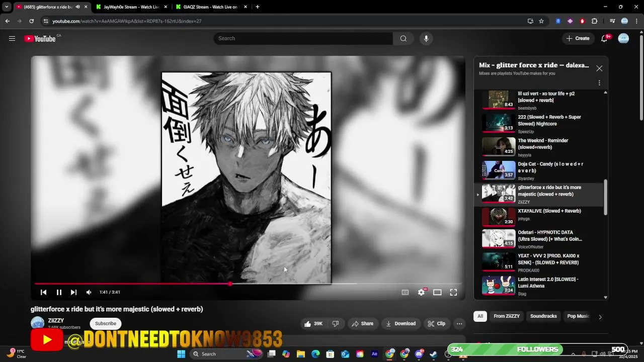The image size is (644, 362).
Task: Select the Pop Music chip
Action: click(578, 316)
